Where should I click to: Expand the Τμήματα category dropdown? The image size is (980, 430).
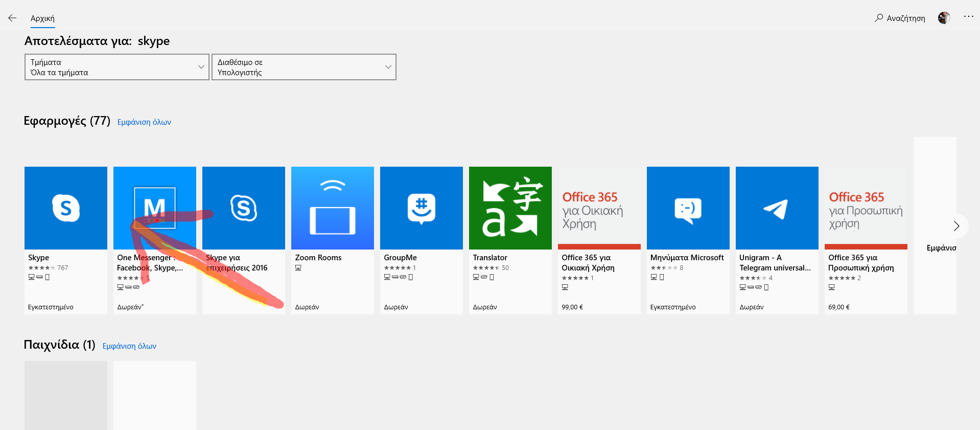tap(117, 67)
